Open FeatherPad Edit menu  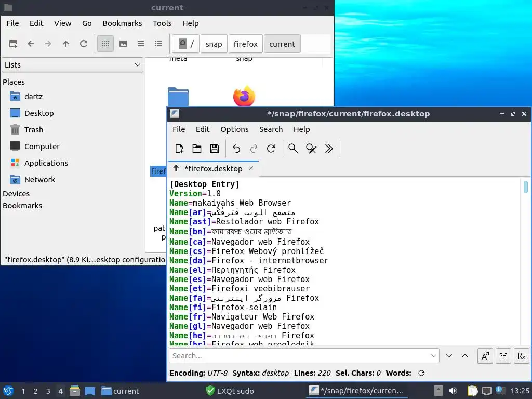click(203, 129)
